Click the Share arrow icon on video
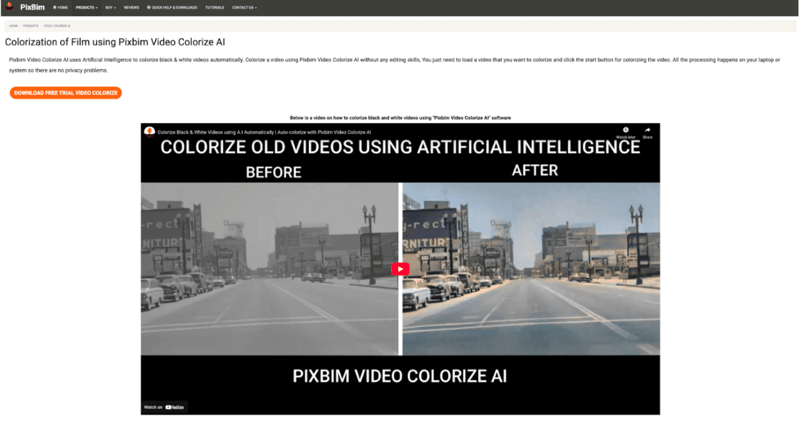Image resolution: width=800 pixels, height=427 pixels. [x=647, y=130]
